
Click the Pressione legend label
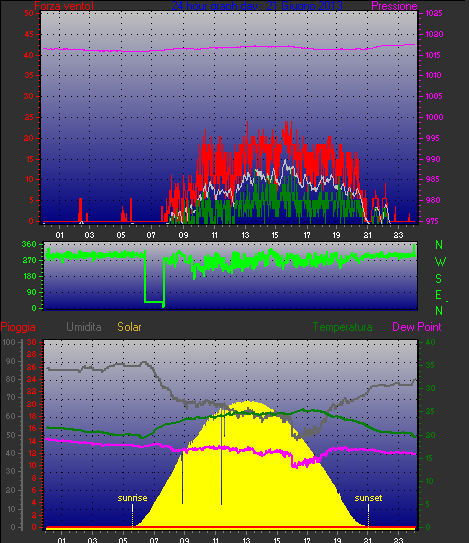[x=394, y=6]
